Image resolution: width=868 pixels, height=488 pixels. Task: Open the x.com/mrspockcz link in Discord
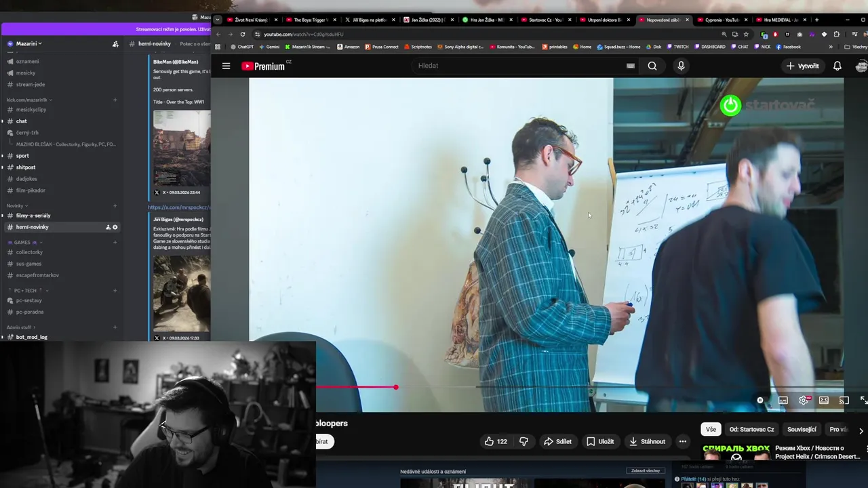(x=179, y=207)
